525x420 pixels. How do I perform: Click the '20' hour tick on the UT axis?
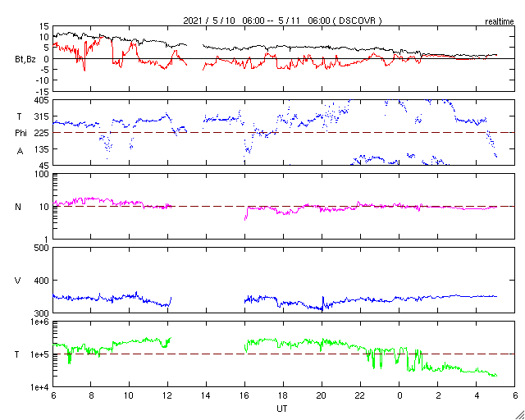click(x=322, y=395)
